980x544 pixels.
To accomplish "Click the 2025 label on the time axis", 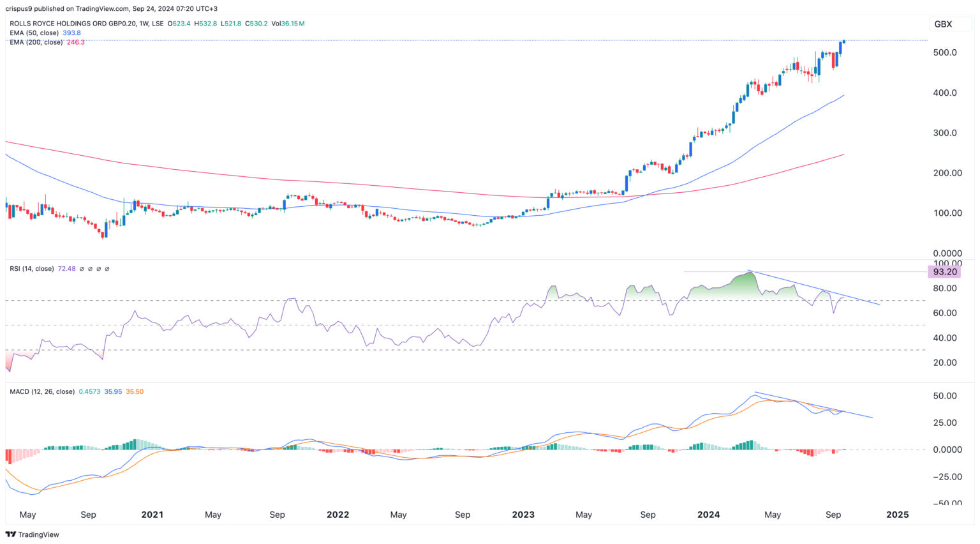I will click(898, 515).
